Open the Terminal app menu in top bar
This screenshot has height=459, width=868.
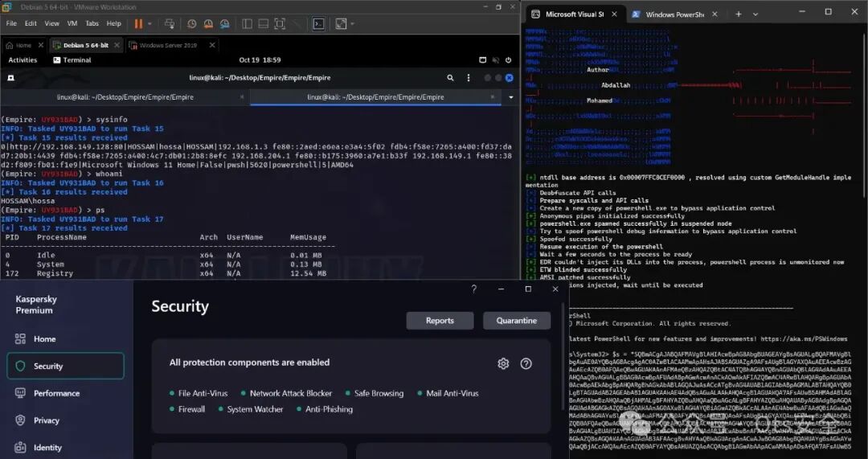click(72, 59)
